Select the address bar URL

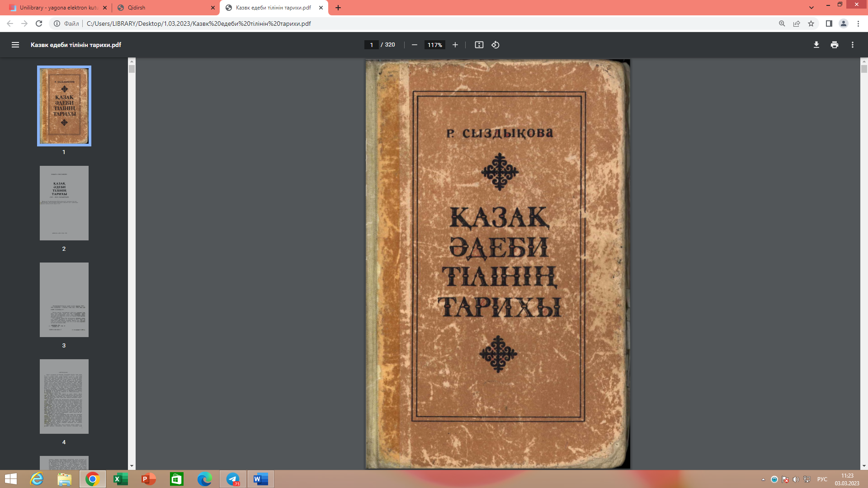[199, 23]
